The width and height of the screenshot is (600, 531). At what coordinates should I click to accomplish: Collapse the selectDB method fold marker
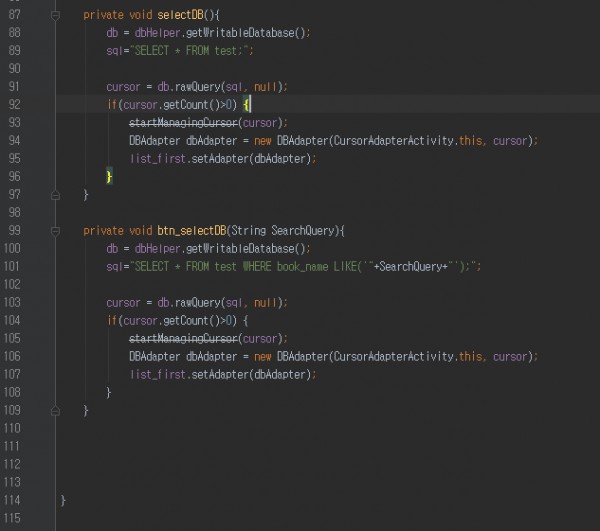(x=55, y=15)
